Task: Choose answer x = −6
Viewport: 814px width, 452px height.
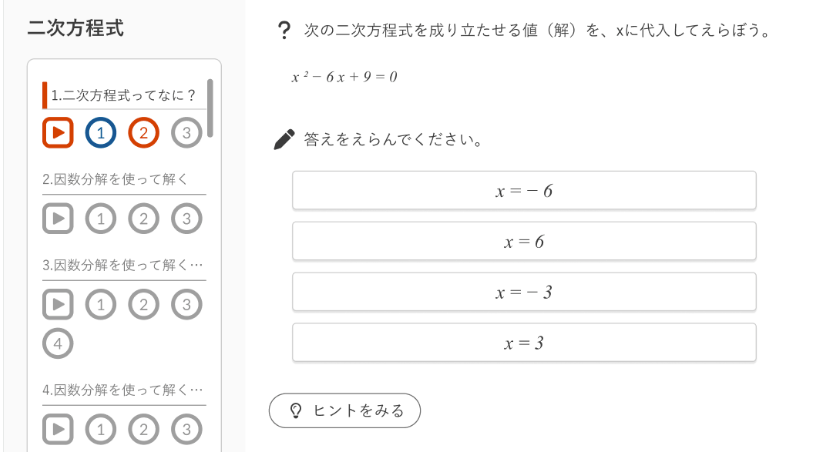Action: click(x=524, y=190)
